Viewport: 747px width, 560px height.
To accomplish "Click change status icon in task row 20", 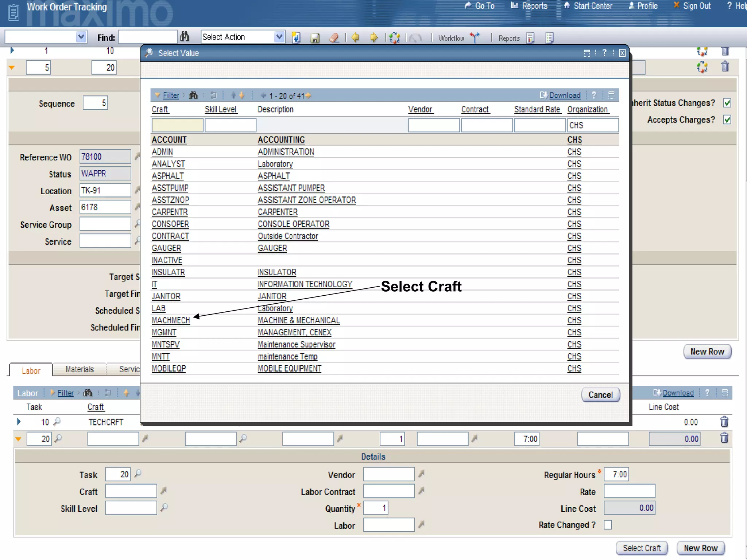I will coord(702,67).
